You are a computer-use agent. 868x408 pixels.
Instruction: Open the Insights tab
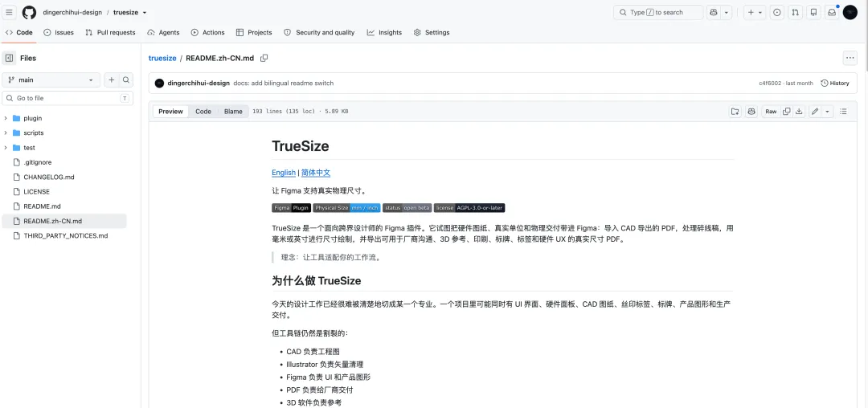(x=384, y=33)
